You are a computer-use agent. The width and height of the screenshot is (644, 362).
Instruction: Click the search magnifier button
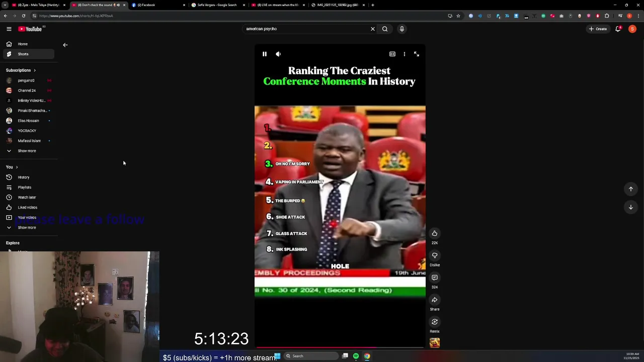[385, 29]
